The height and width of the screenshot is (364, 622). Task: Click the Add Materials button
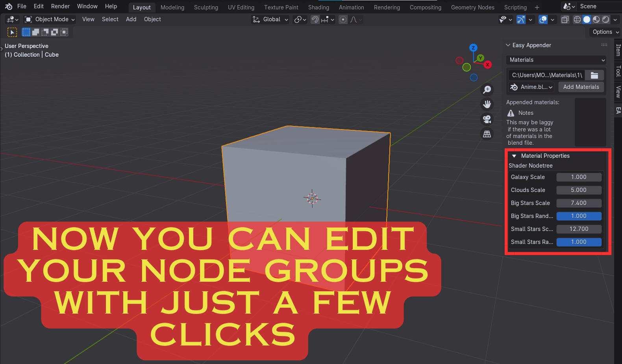[581, 87]
